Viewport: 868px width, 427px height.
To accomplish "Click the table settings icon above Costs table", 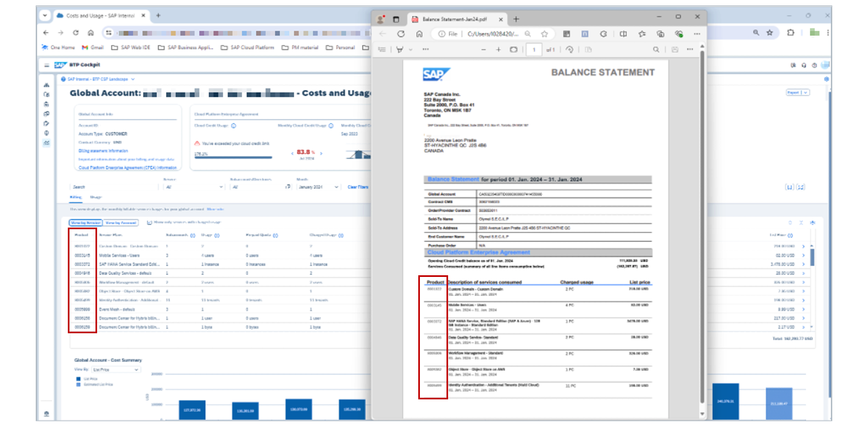I will (812, 223).
